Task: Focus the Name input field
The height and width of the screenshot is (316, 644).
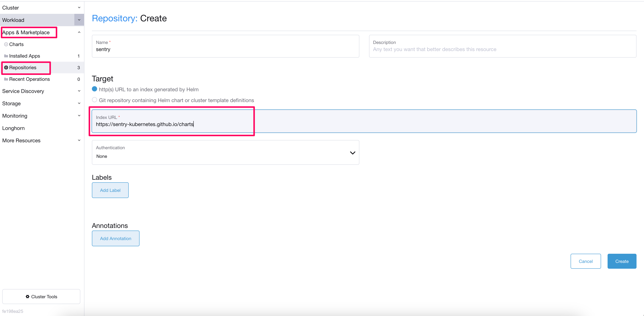Action: click(x=225, y=46)
